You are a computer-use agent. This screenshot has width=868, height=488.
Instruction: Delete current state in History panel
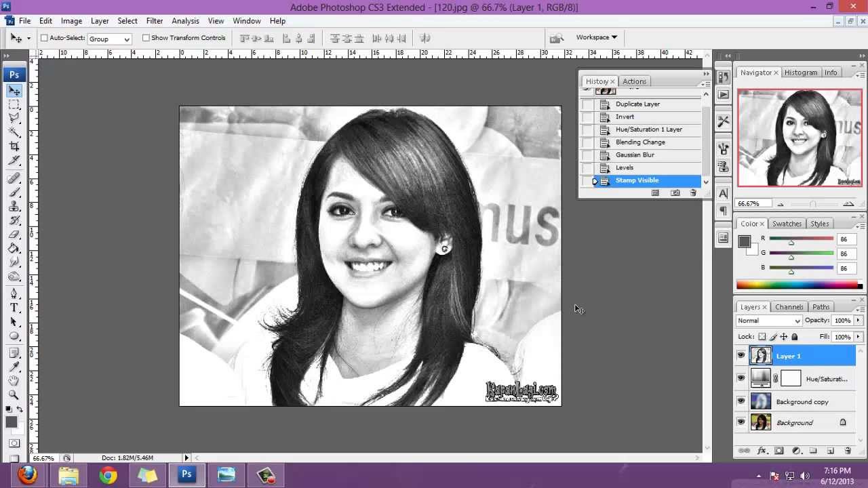(693, 193)
